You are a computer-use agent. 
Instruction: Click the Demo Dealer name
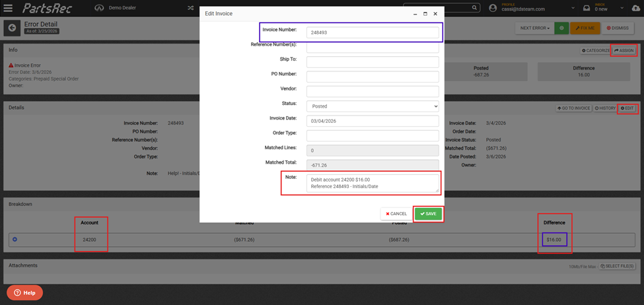point(122,8)
